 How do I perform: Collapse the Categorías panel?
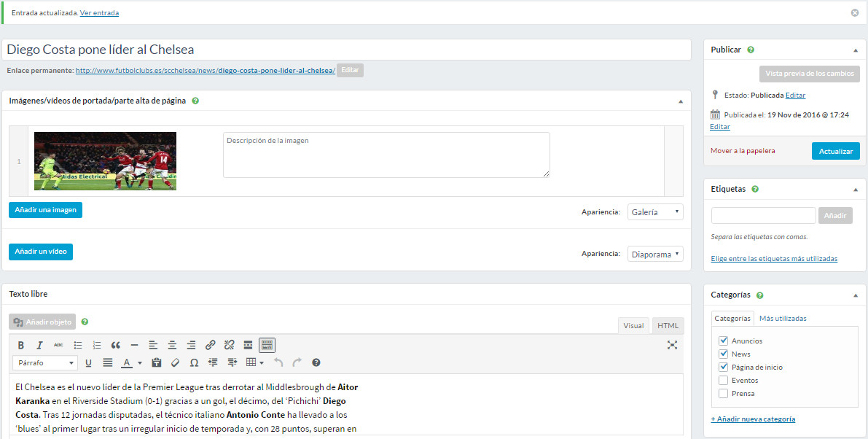click(x=856, y=295)
